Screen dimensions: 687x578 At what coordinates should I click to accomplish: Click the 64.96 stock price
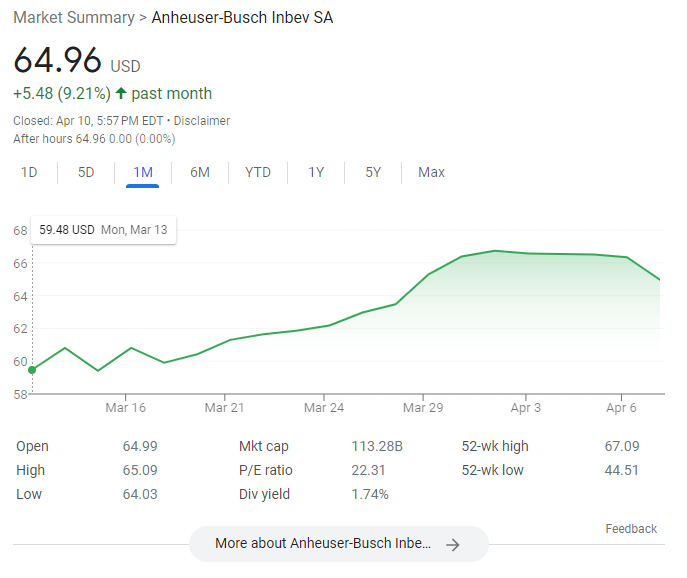pyautogui.click(x=57, y=60)
